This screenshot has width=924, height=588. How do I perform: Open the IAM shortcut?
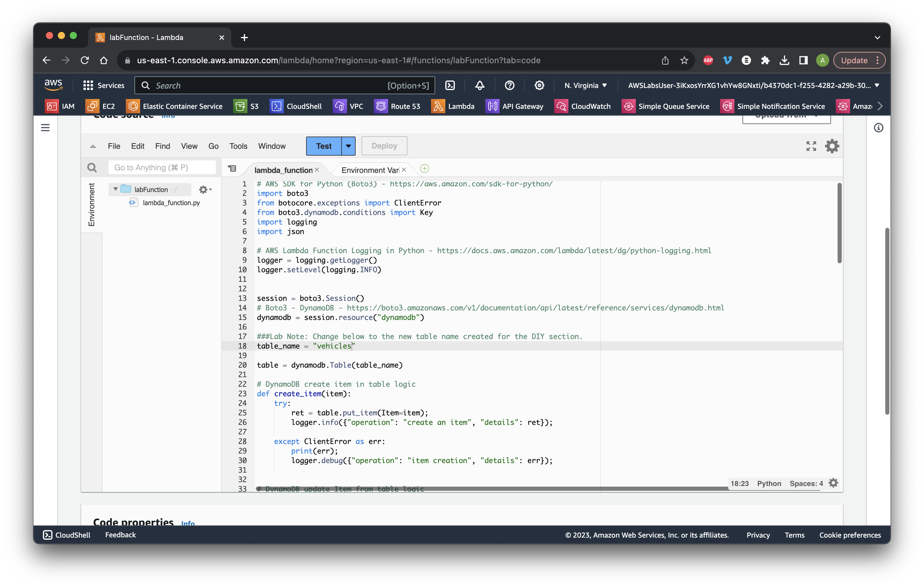pyautogui.click(x=60, y=106)
